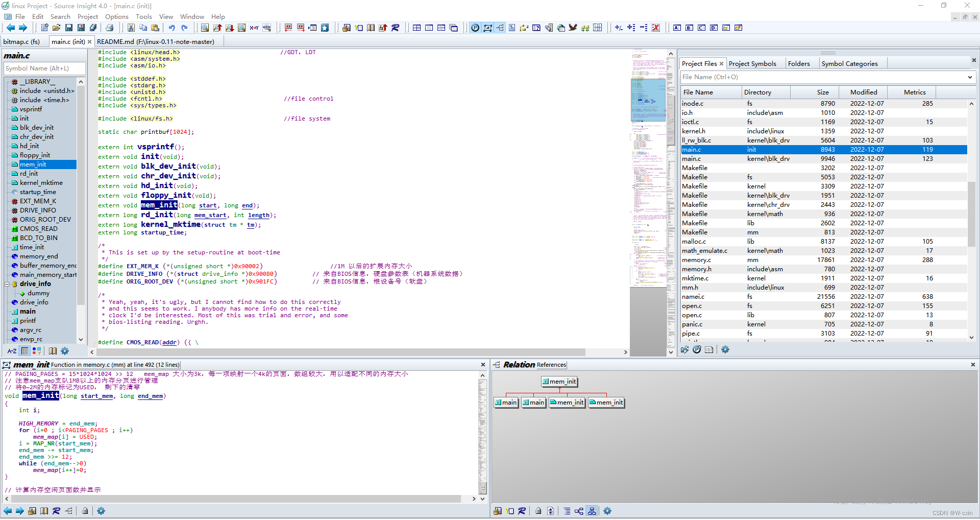This screenshot has width=980, height=520.
Task: Cut selection with scissors icon
Action: click(131, 28)
